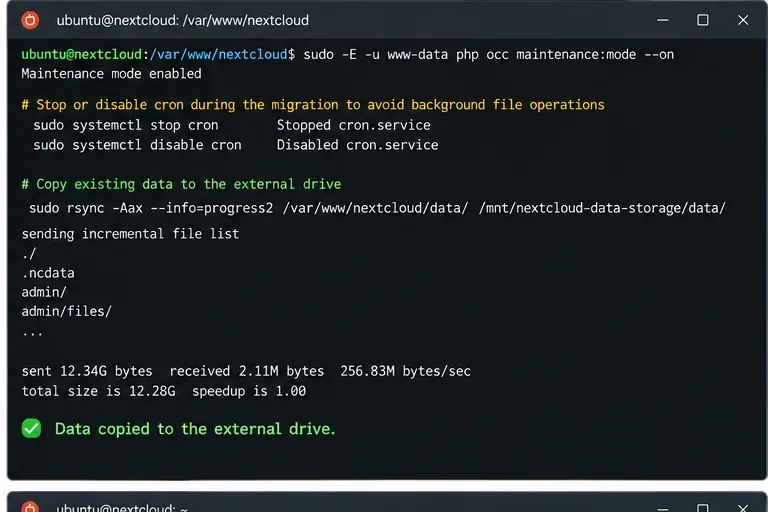The image size is (768, 512).
Task: Click the lower terminal window title ubuntu@nextcloud: ~
Action: (121, 508)
